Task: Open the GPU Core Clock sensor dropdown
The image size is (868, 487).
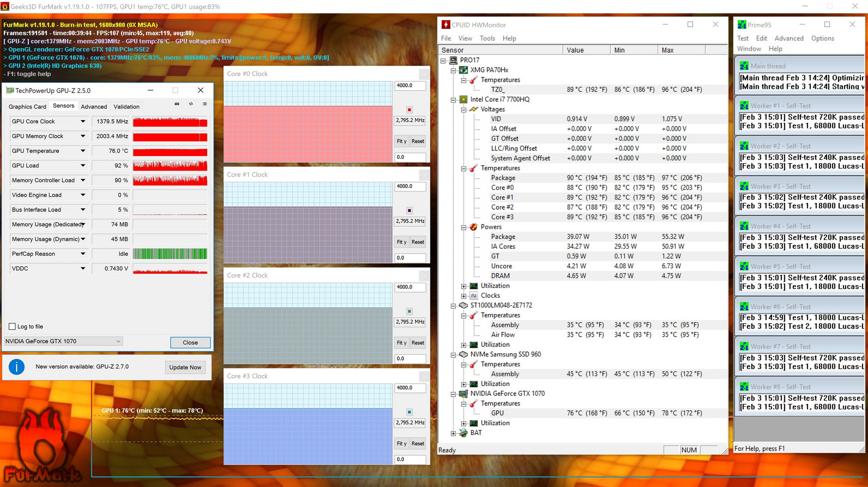Action: pyautogui.click(x=83, y=122)
